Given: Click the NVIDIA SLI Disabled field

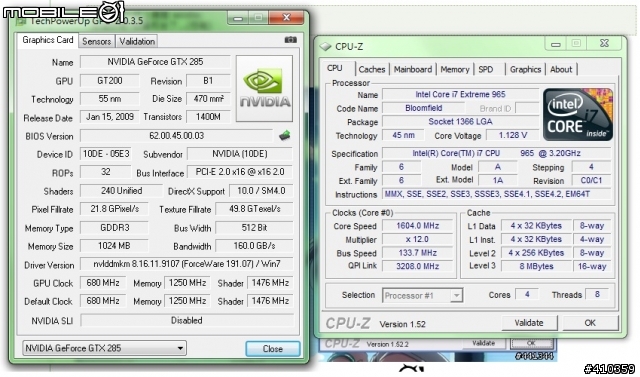Looking at the screenshot, I should click(187, 321).
